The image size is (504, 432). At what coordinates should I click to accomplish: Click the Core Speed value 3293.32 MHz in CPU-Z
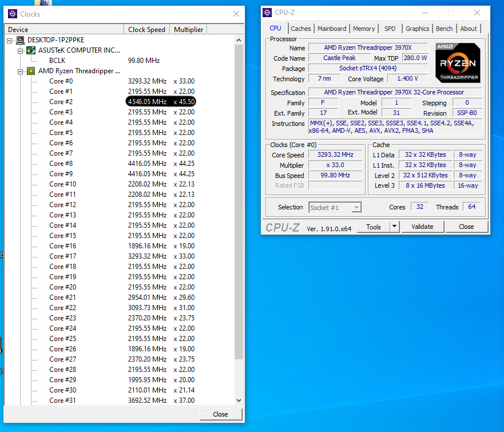[x=335, y=154]
